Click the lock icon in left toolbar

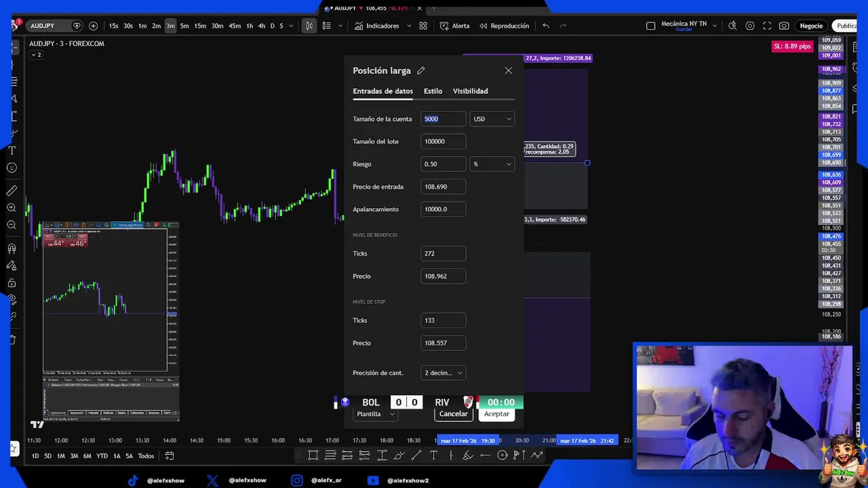point(12,283)
